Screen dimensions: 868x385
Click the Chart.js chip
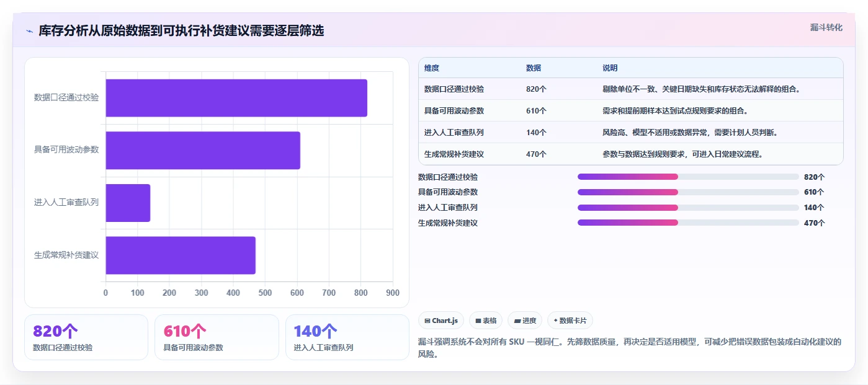(441, 321)
